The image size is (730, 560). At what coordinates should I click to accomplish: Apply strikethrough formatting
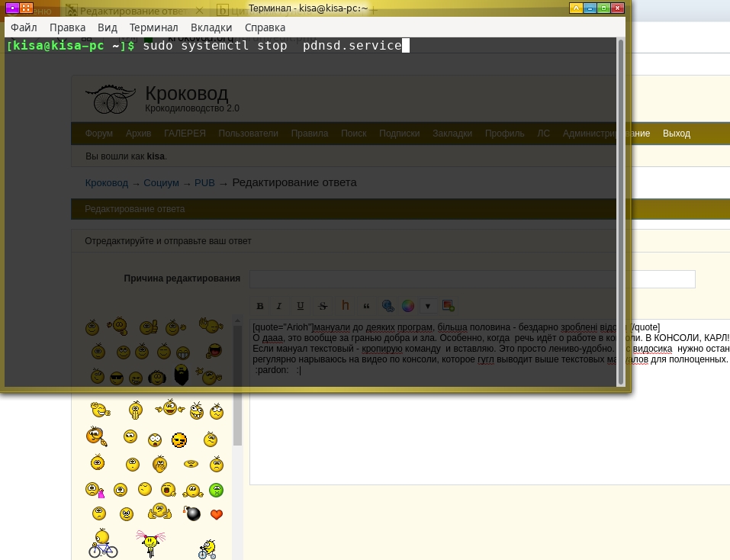click(x=323, y=306)
